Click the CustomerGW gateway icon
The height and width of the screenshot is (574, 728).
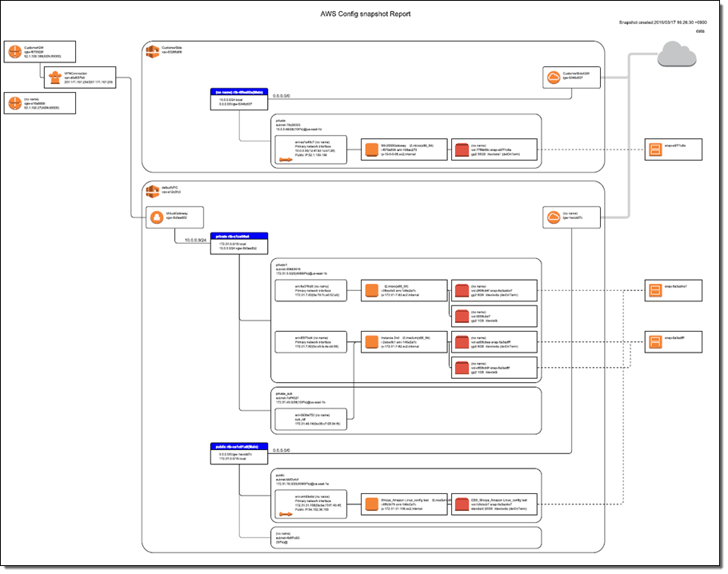point(14,53)
